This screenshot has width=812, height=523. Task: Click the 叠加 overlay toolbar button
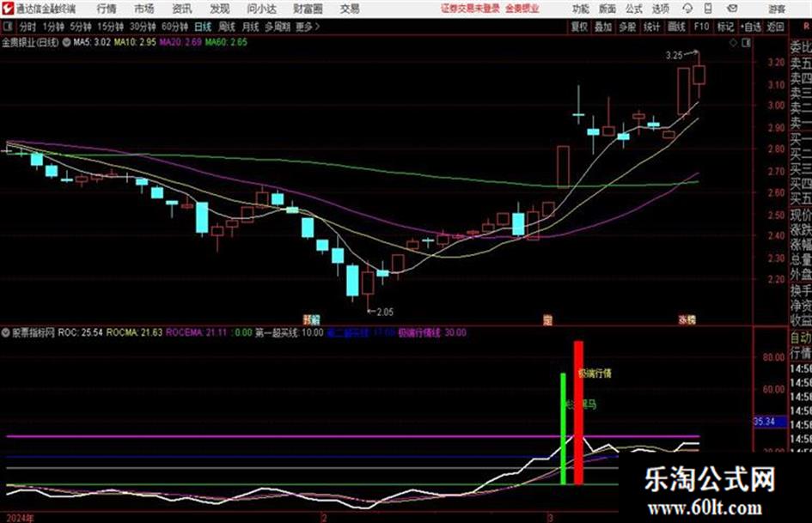pos(603,27)
